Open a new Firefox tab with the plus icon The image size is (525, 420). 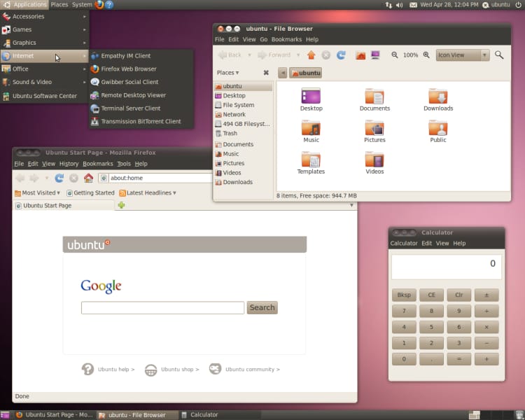122,205
